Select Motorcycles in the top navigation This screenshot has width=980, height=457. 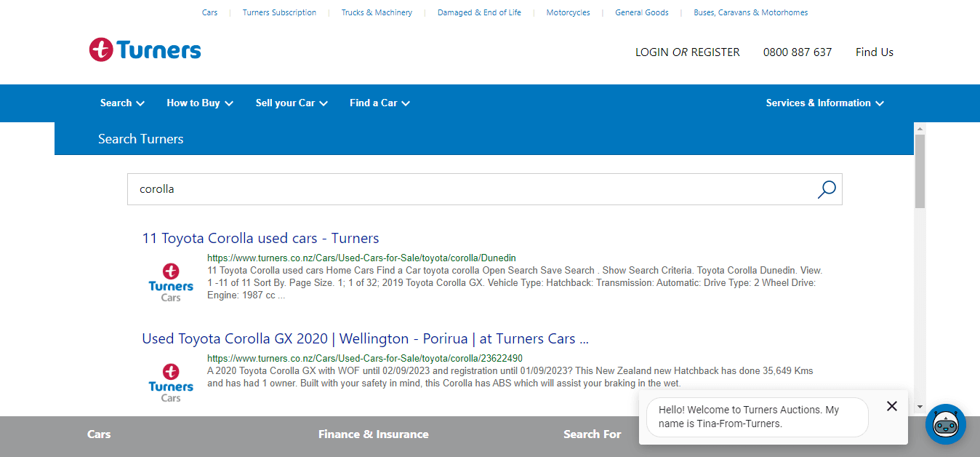568,12
